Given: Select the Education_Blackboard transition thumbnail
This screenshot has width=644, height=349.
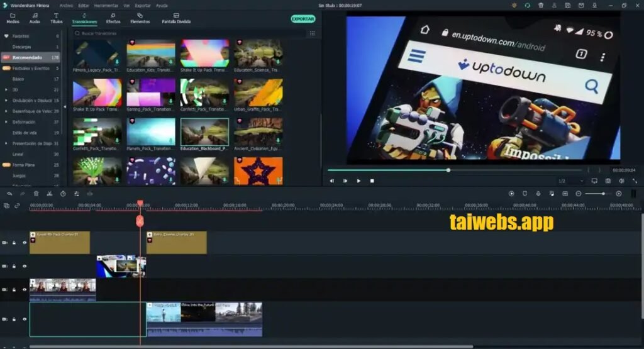Looking at the screenshot, I should (x=204, y=132).
